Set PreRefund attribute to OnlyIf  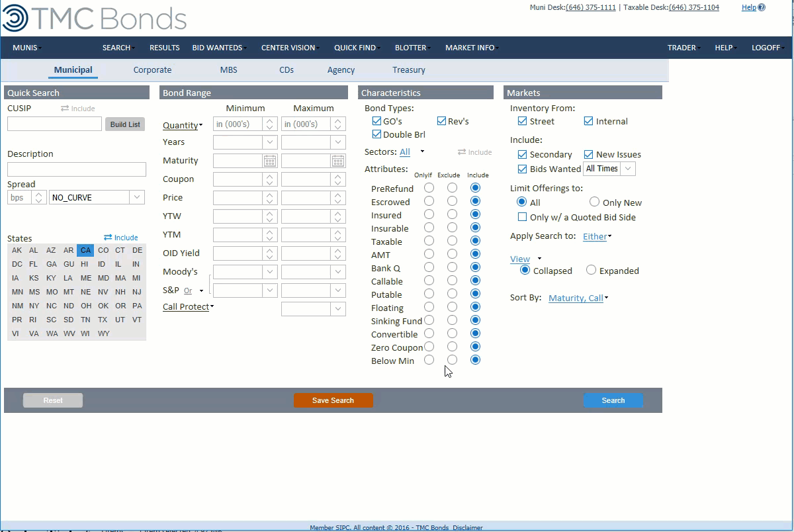click(429, 188)
